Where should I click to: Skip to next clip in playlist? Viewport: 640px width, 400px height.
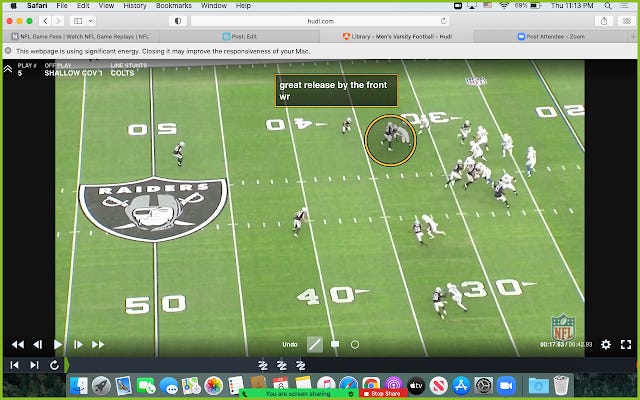tap(34, 365)
